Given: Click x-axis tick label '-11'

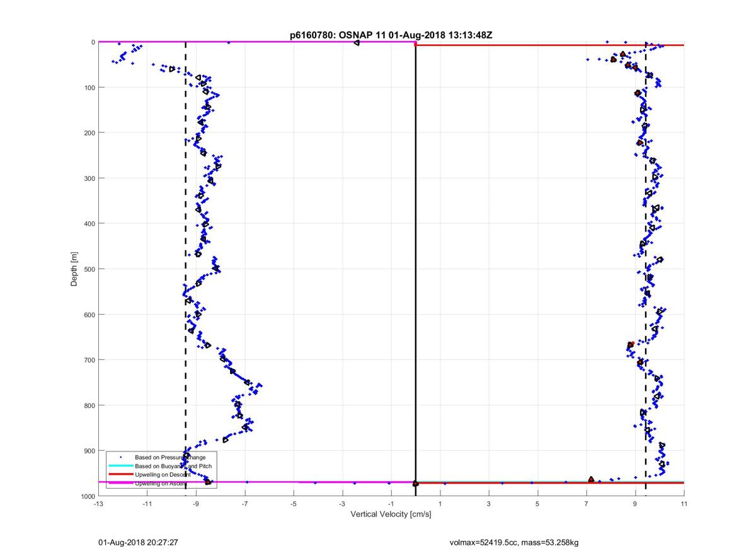Looking at the screenshot, I should [147, 504].
